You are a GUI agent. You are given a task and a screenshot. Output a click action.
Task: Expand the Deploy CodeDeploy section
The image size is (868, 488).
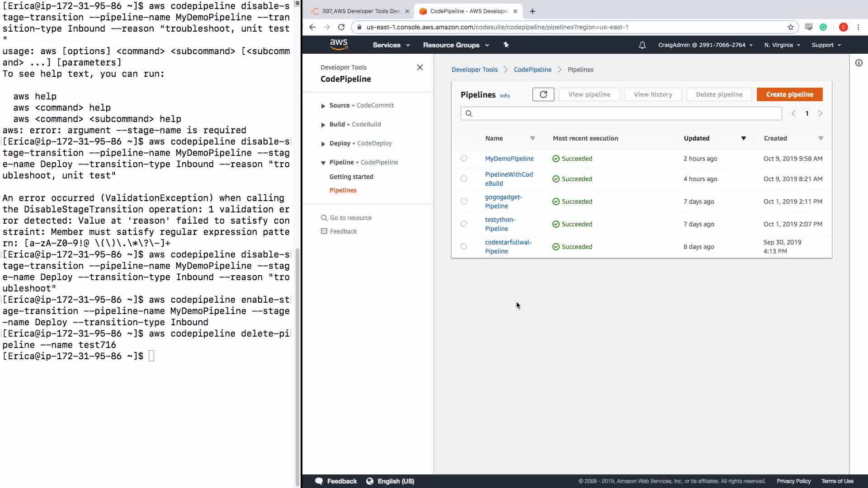tap(323, 144)
